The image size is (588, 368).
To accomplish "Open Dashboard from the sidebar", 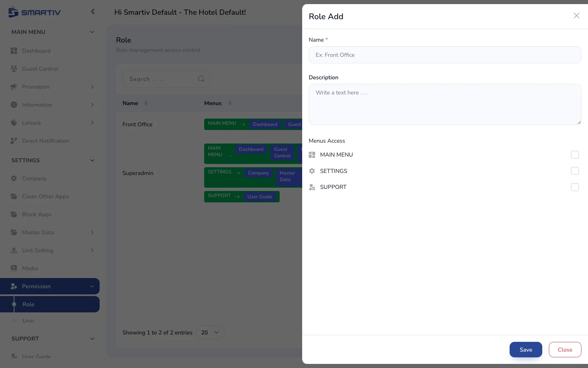I will pos(50,51).
